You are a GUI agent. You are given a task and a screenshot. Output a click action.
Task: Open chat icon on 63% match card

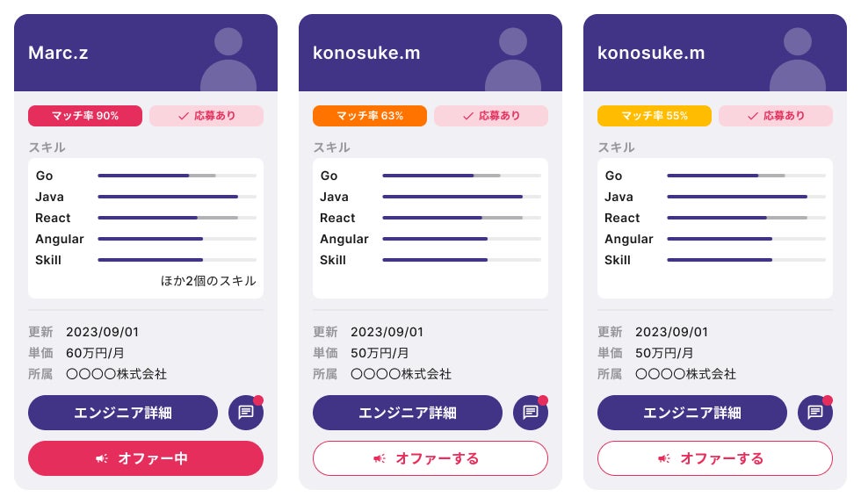[x=531, y=413]
